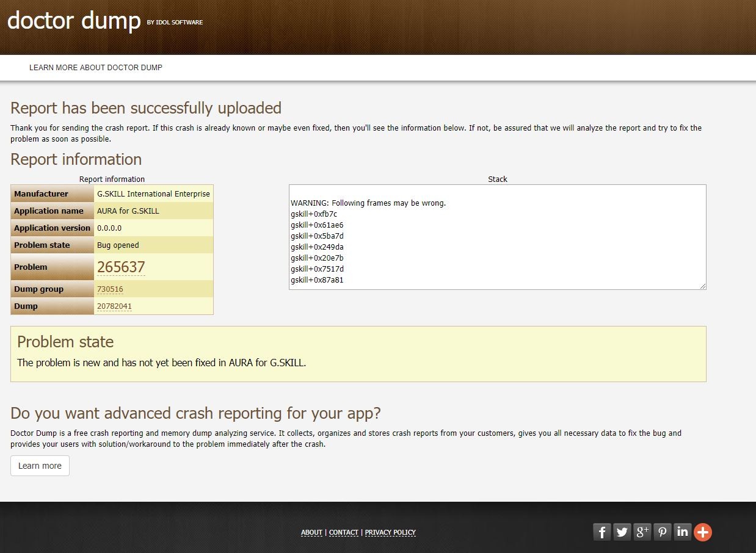The height and width of the screenshot is (553, 756).
Task: Open the Twitter social icon
Action: [x=622, y=532]
